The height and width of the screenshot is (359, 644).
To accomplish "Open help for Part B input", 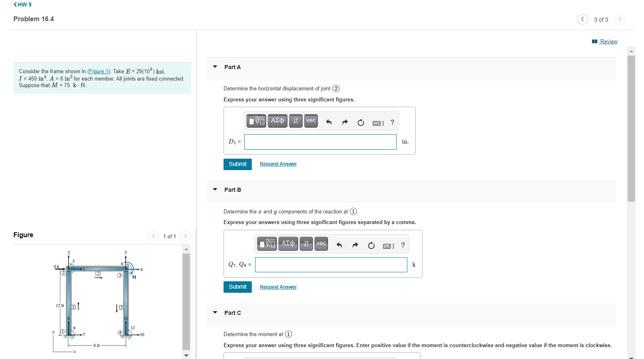I will click(x=403, y=245).
